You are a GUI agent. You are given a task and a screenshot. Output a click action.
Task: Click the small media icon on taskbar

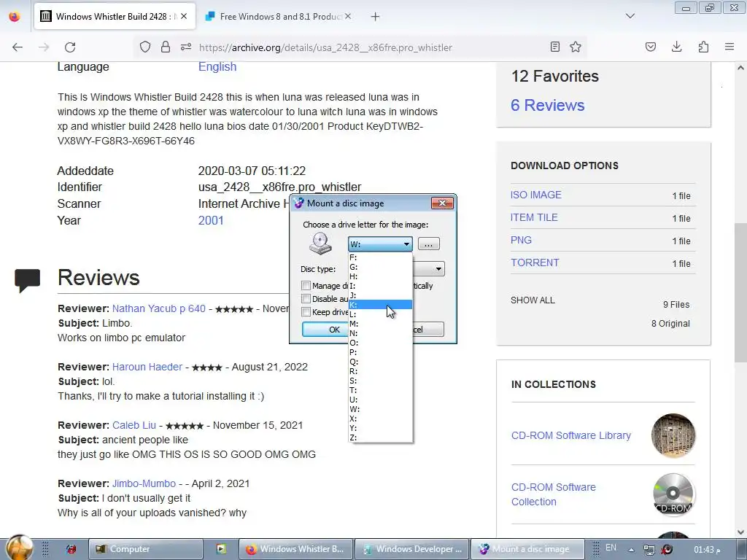221,549
